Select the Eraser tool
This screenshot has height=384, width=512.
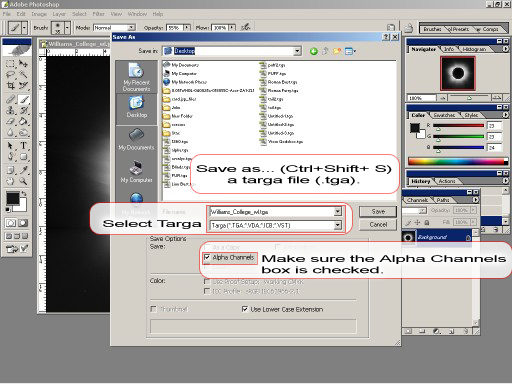pyautogui.click(x=10, y=121)
